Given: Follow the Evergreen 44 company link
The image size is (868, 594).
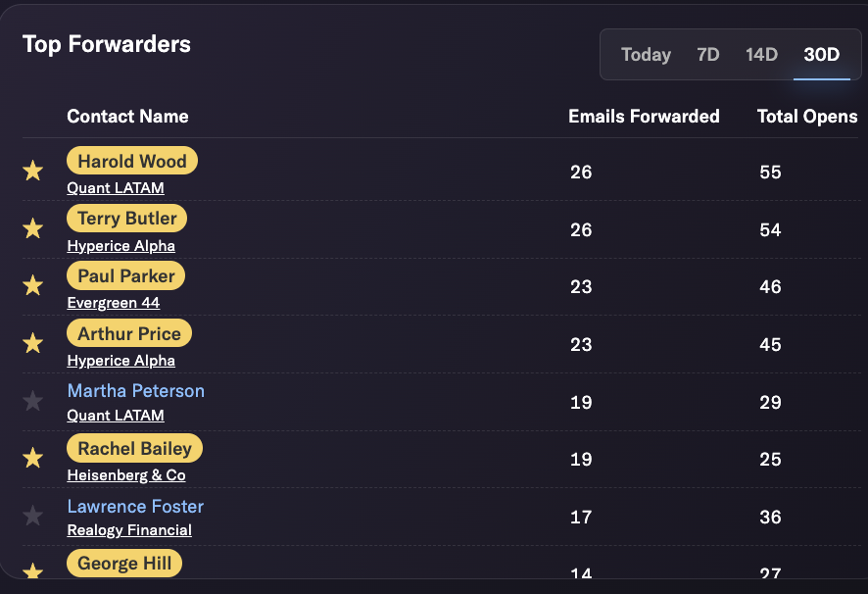Looking at the screenshot, I should click(x=113, y=303).
